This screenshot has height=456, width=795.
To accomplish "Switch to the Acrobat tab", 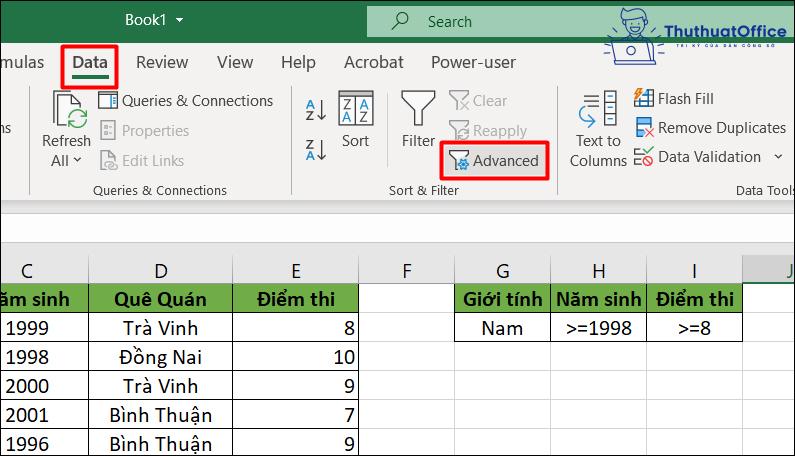I will [x=374, y=62].
